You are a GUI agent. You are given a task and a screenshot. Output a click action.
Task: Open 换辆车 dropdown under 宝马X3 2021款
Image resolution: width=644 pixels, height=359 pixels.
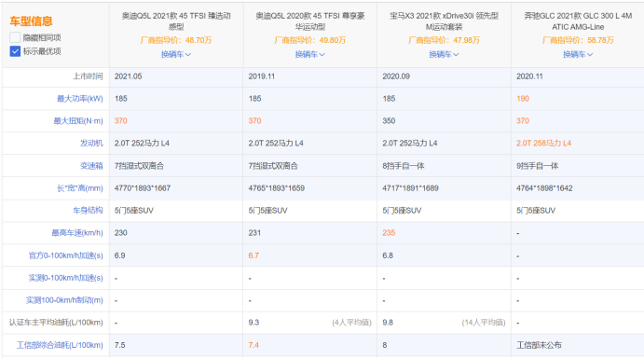click(444, 54)
